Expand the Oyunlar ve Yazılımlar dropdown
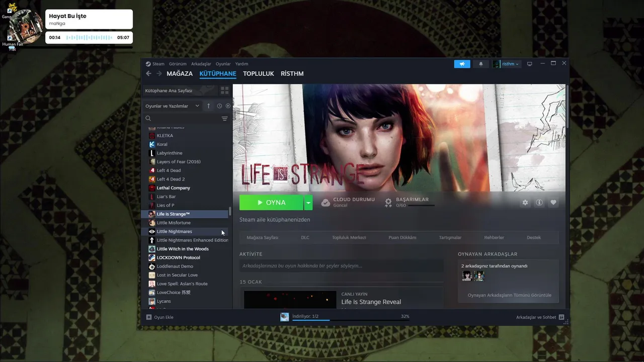Viewport: 644px width, 362px height. click(x=172, y=106)
